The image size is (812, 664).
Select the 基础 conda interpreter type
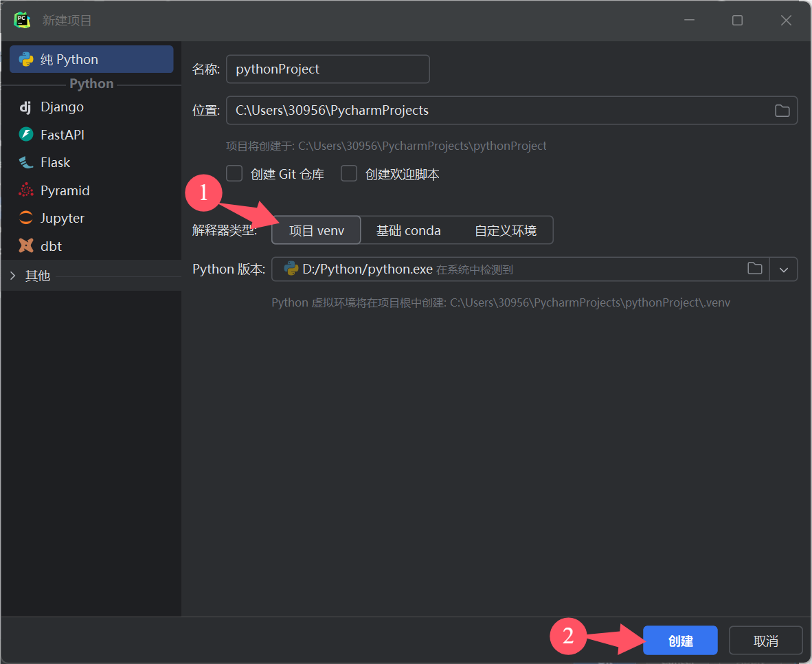(x=408, y=230)
